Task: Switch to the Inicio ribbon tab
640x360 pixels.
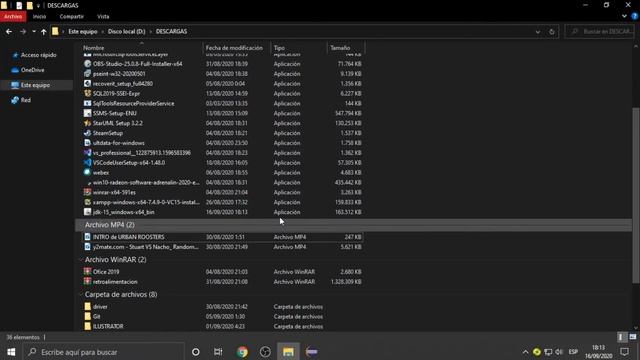Action: [39, 17]
